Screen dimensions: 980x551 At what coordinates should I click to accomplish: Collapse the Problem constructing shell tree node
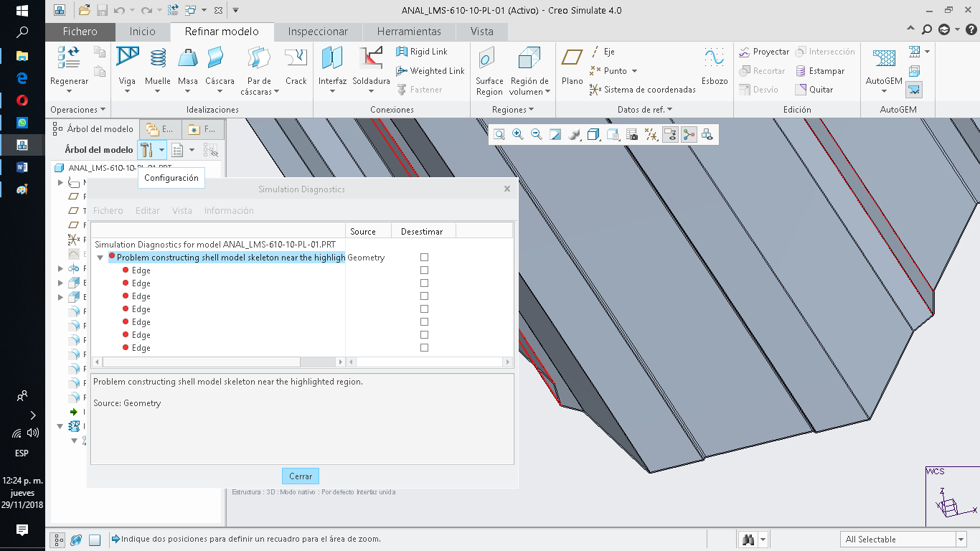tap(101, 257)
